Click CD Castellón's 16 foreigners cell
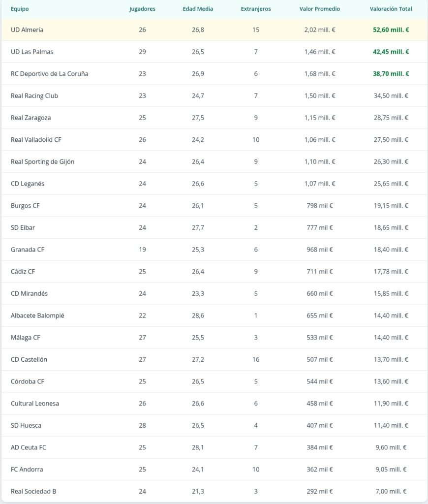This screenshot has height=504, width=428. 256,360
